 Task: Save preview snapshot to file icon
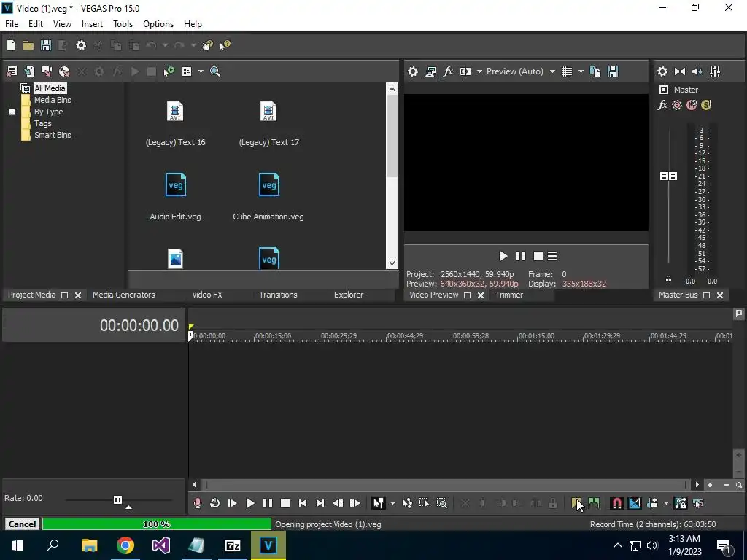click(613, 71)
